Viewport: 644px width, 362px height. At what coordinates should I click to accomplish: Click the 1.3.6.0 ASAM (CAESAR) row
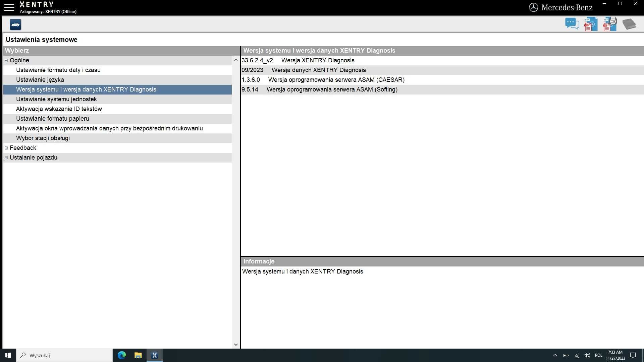tap(442, 80)
